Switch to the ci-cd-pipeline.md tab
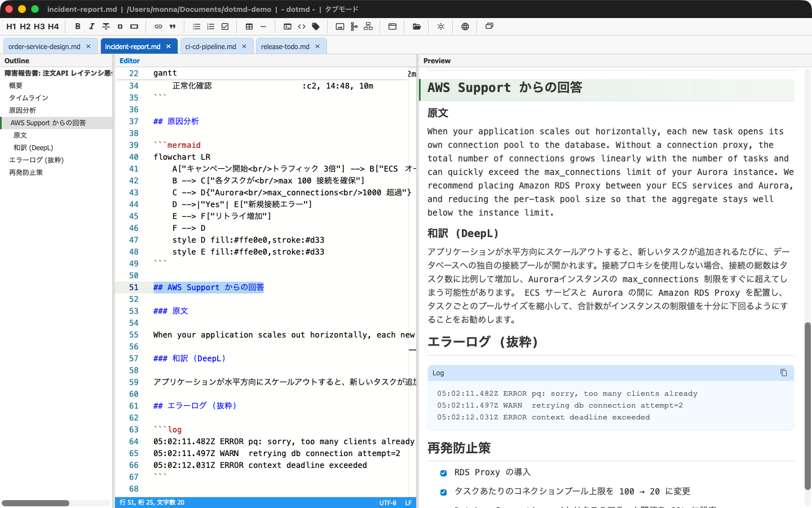The image size is (812, 508). click(211, 47)
